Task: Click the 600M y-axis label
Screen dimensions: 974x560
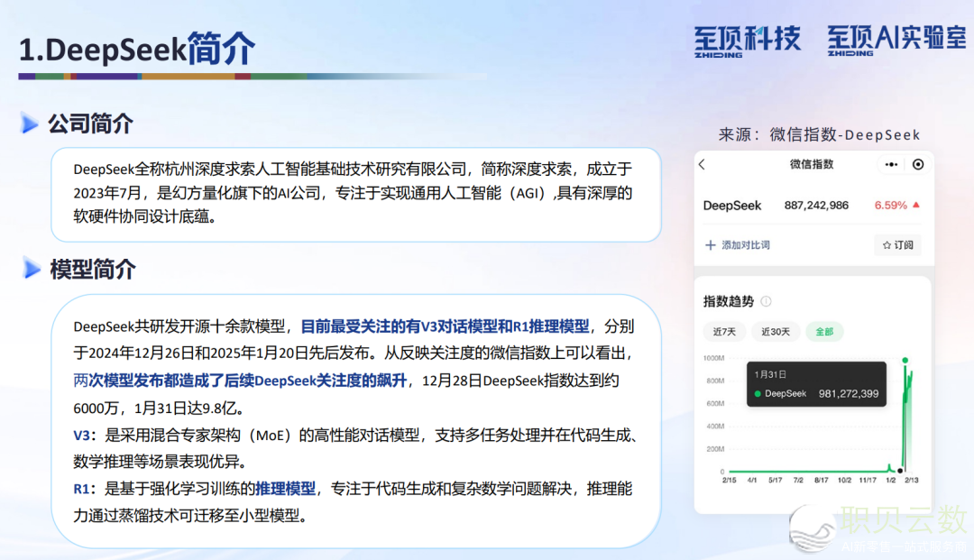Action: [x=715, y=404]
